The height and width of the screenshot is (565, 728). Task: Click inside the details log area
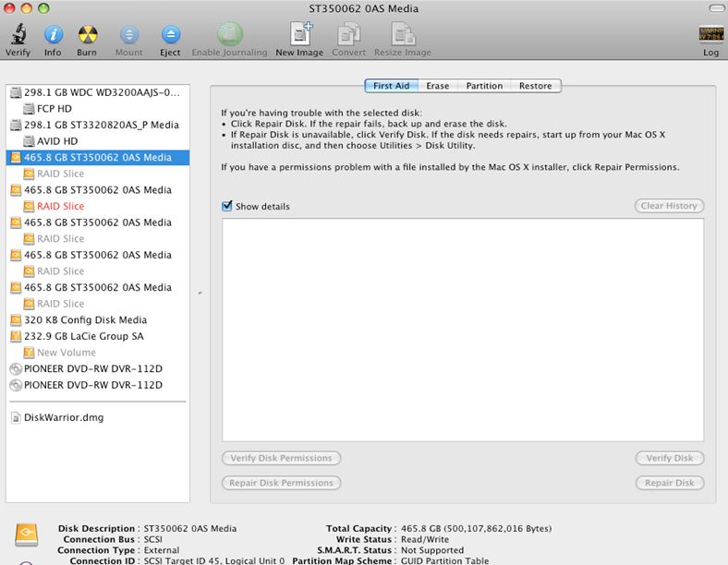463,330
